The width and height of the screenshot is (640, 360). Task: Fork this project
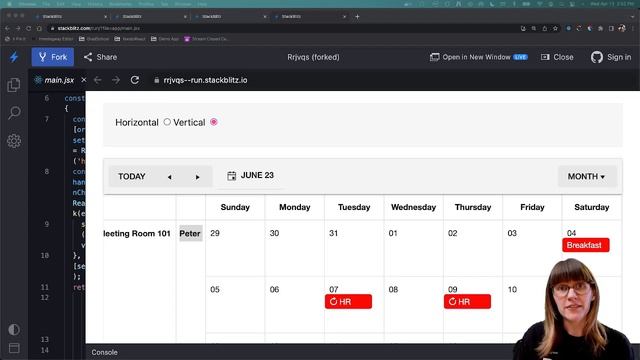point(53,57)
